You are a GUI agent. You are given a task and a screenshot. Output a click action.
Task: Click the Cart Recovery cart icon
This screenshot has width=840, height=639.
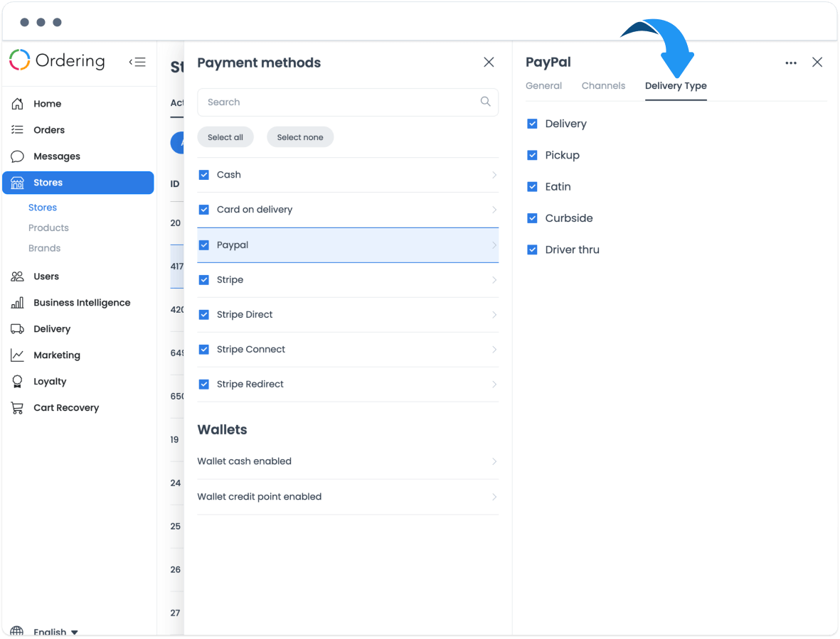click(17, 408)
